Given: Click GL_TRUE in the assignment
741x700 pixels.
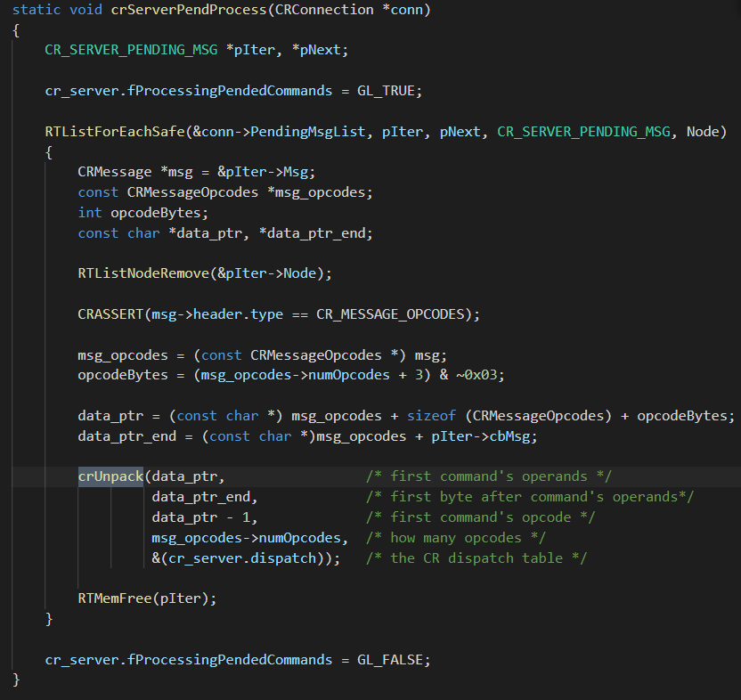Looking at the screenshot, I should coord(386,91).
